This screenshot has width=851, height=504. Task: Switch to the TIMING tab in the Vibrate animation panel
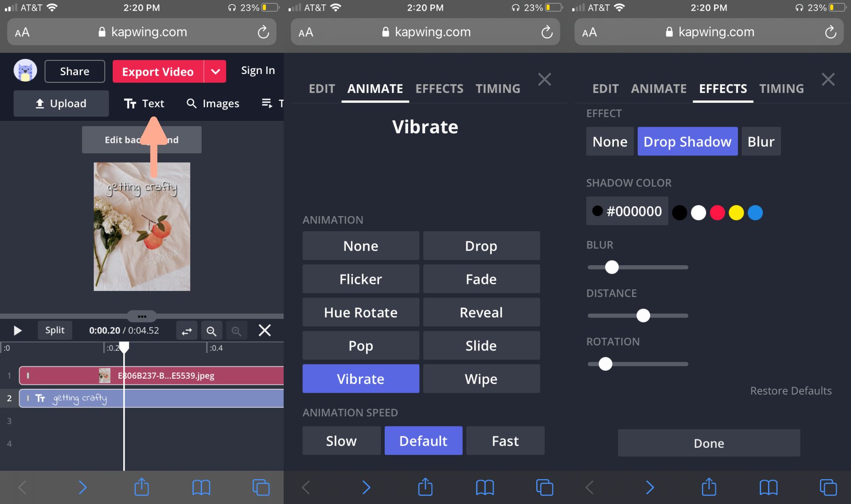[498, 89]
